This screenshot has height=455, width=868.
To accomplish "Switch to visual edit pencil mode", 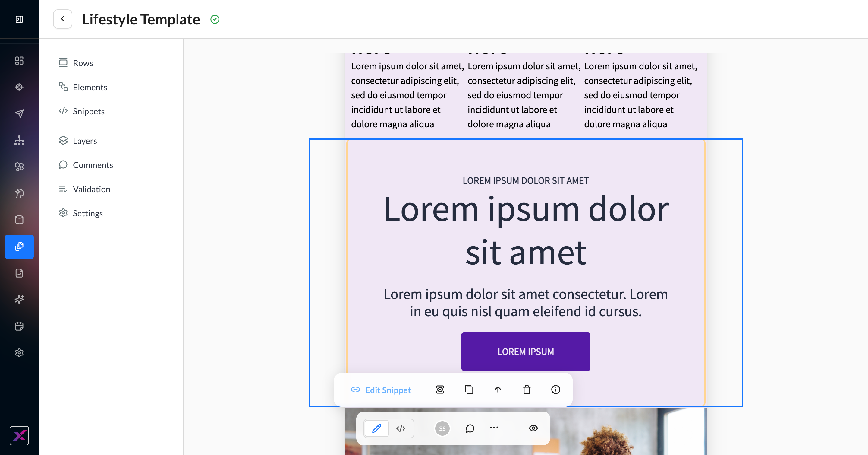I will (377, 428).
